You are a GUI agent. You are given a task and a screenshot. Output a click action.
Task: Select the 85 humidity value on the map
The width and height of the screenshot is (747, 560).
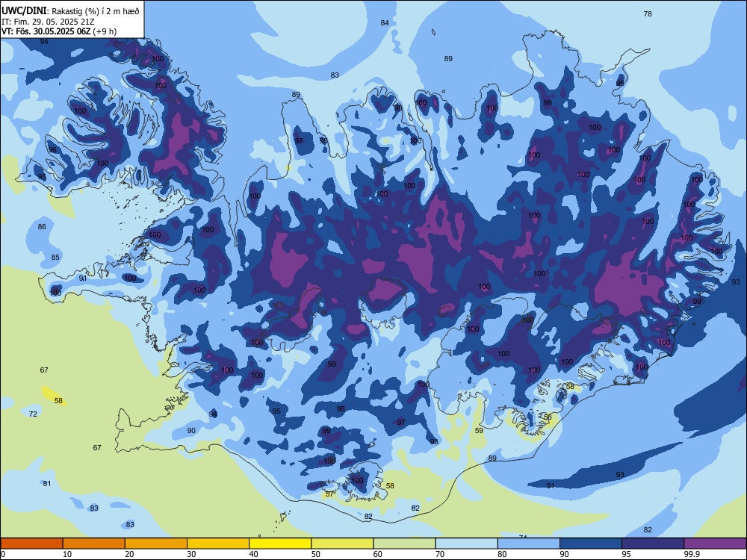pos(56,257)
